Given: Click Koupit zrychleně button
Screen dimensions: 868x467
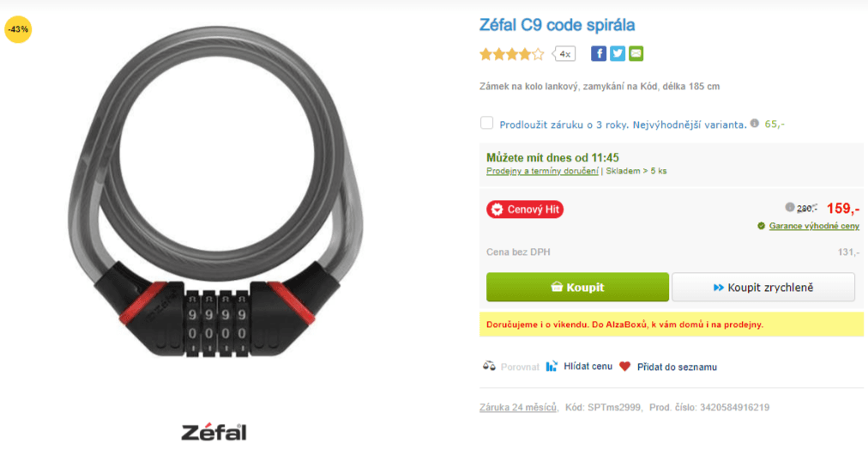Looking at the screenshot, I should (x=763, y=287).
